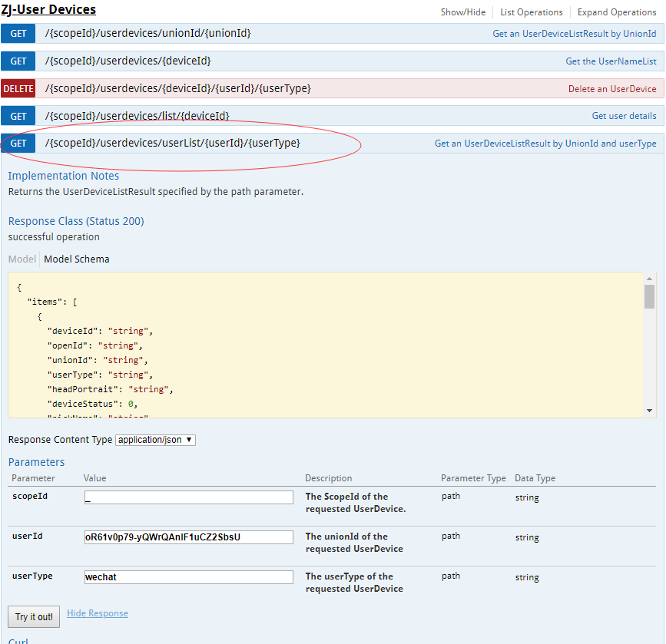Click the userType input field
The image size is (666, 644).
[189, 577]
